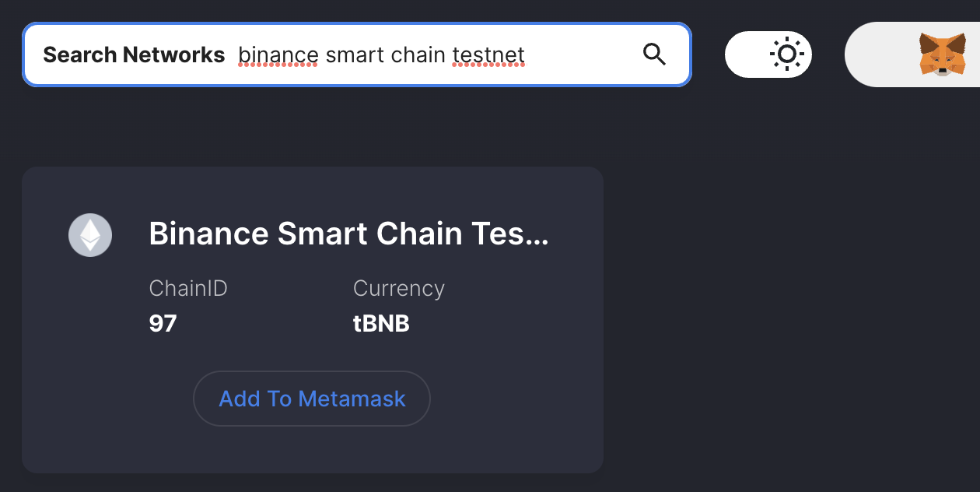Click the Currency label
This screenshot has width=980, height=492.
coord(399,289)
